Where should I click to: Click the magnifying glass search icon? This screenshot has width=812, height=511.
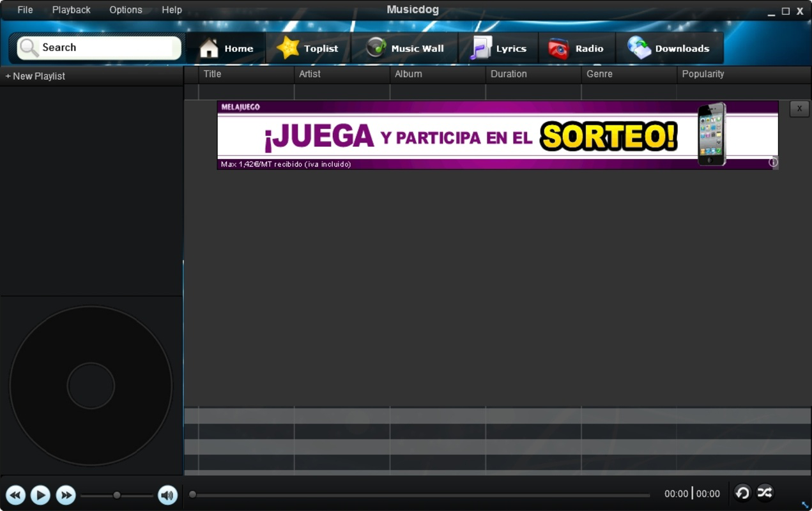pos(28,47)
